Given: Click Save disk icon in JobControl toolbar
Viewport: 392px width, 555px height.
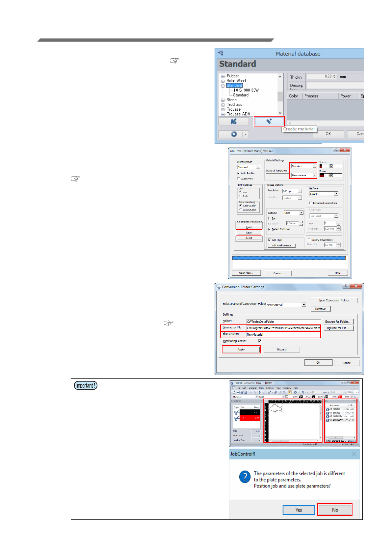Looking at the screenshot, I should [238, 392].
